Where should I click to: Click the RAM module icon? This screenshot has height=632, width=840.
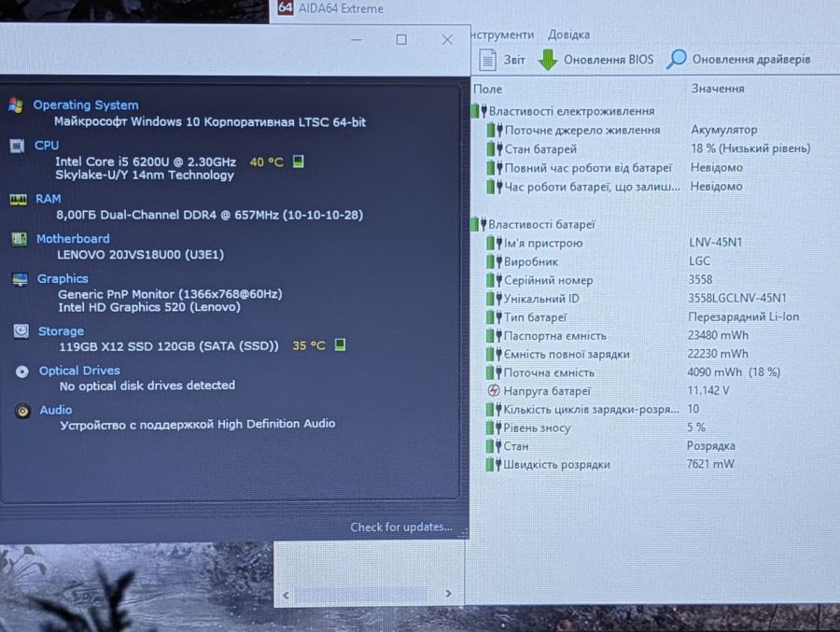(x=19, y=200)
